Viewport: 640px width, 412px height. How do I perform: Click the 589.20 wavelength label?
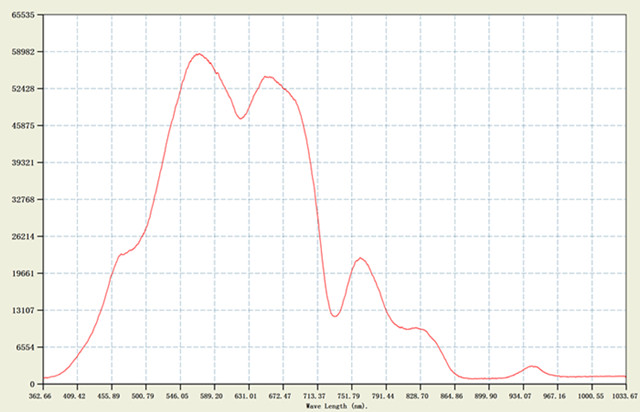(x=211, y=396)
